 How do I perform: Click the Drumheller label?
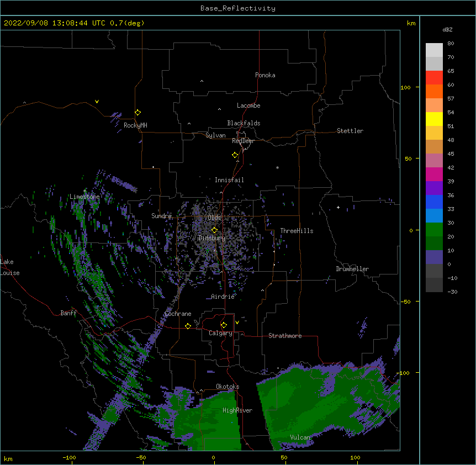click(x=352, y=269)
